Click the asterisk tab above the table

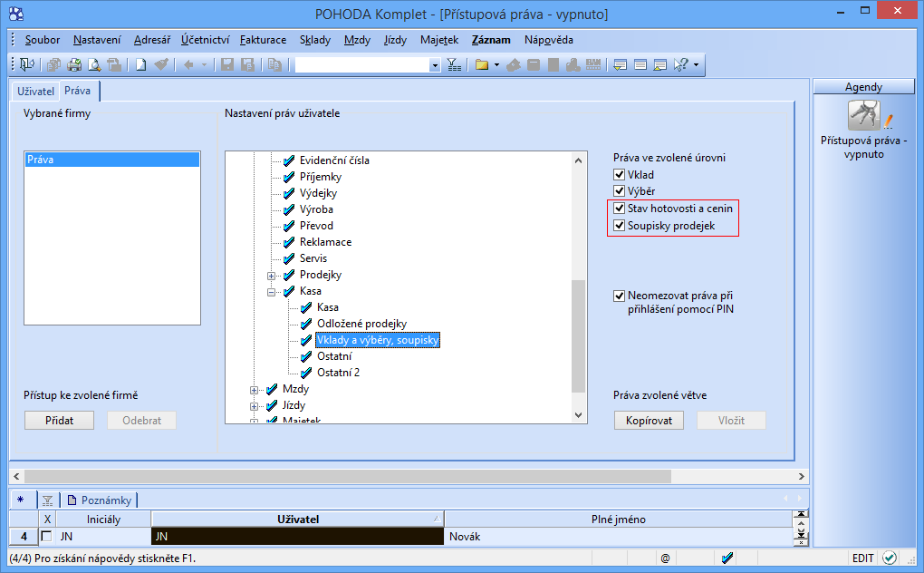[x=21, y=500]
